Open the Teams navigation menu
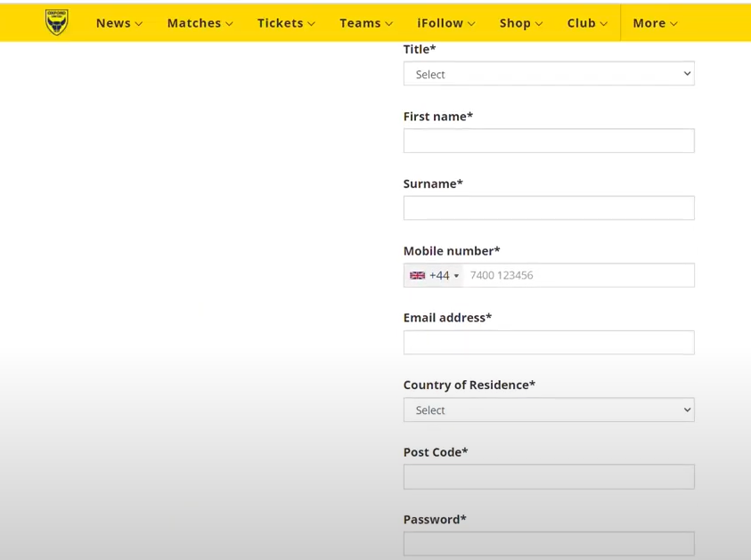 coord(365,23)
